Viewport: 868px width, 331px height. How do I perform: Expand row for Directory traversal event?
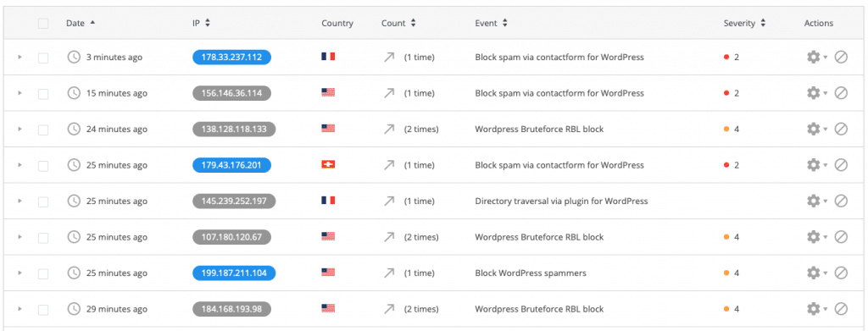(20, 201)
